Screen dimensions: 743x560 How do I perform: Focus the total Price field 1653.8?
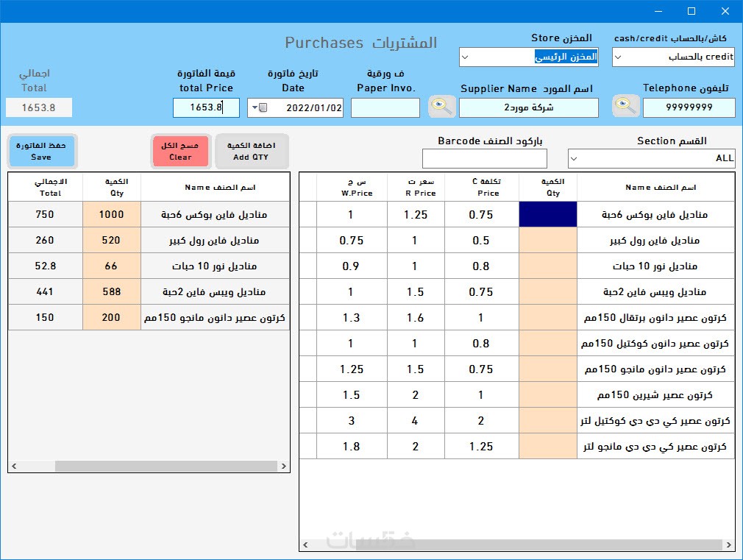point(206,107)
